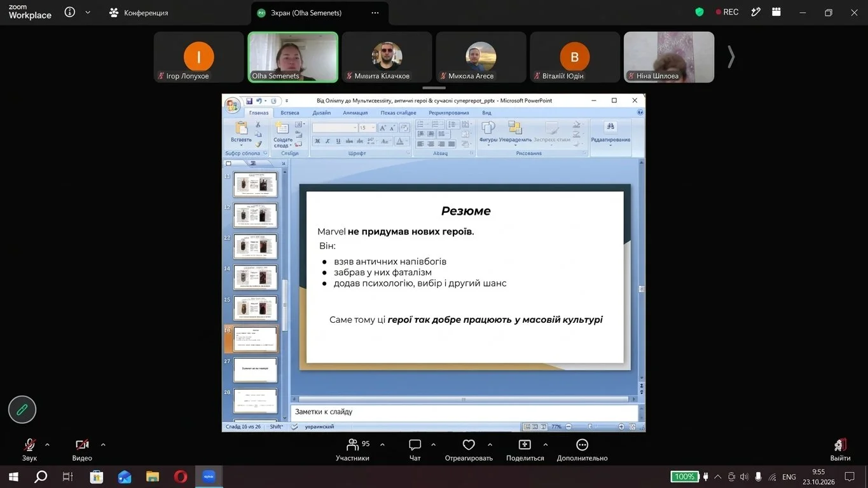
Task: Open the Фигуры shapes gallery
Action: click(x=488, y=132)
